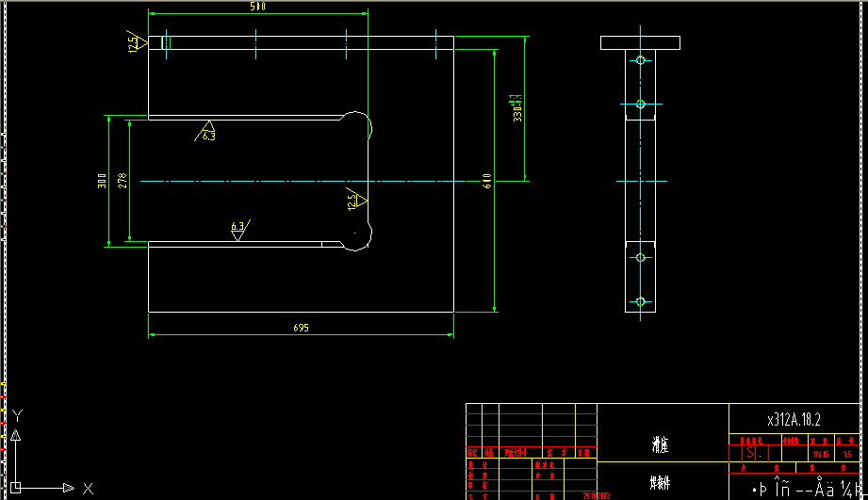Pick the horizontal cyan centerline of main view

pos(303,181)
